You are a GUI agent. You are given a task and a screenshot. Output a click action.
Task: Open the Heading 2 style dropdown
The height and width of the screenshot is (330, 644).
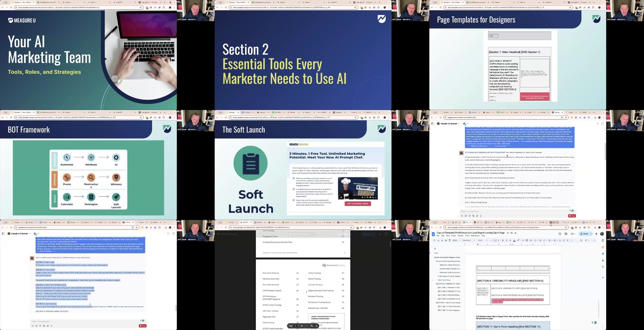(469, 240)
